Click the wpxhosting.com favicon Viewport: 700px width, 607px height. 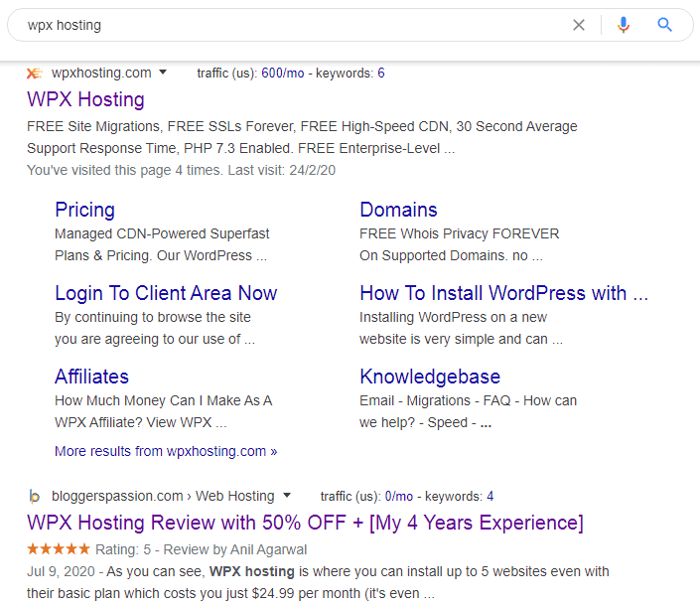tap(35, 73)
